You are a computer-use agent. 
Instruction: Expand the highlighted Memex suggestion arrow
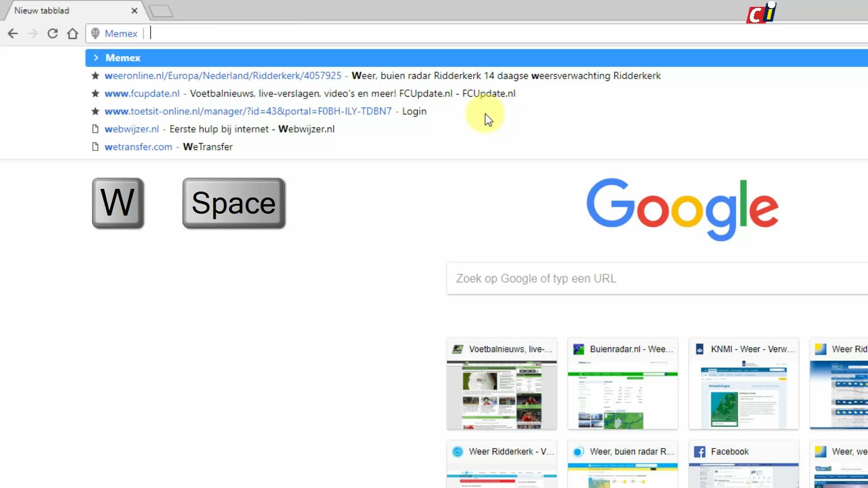(95, 57)
